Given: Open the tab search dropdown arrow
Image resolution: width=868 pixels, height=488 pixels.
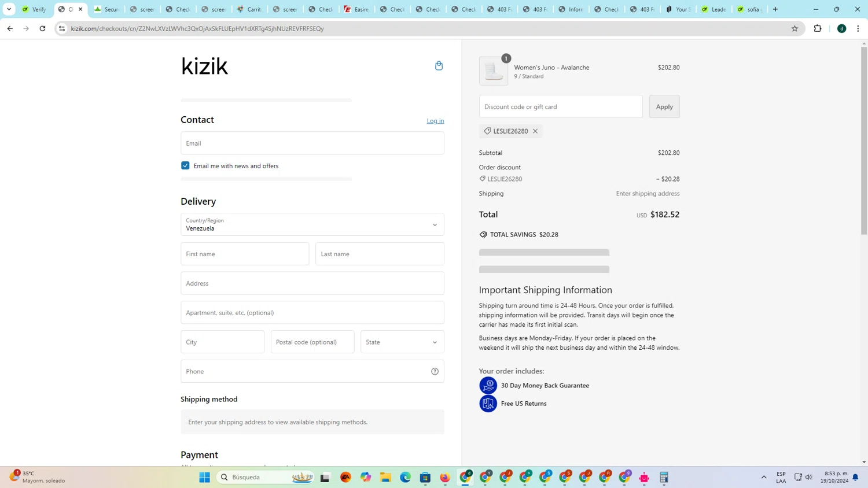Looking at the screenshot, I should click(9, 9).
